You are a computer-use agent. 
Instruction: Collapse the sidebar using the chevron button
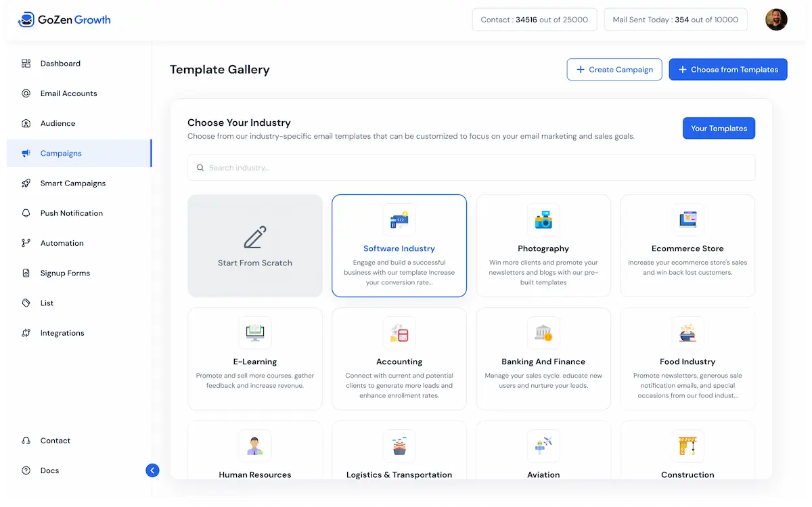coord(152,470)
